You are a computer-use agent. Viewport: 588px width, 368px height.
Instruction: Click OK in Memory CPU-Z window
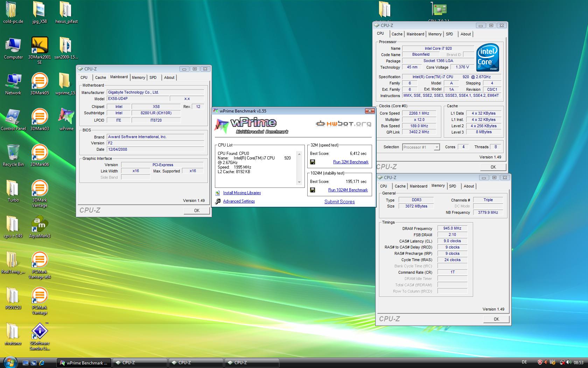(496, 319)
